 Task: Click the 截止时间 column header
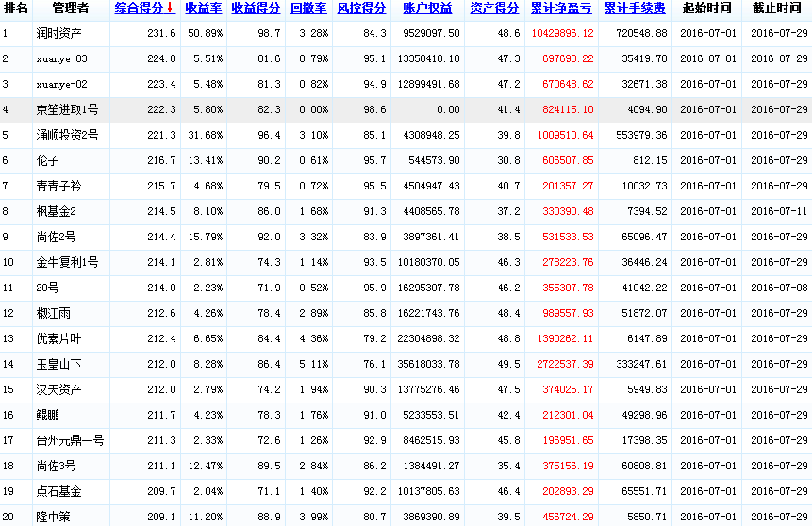pos(777,8)
